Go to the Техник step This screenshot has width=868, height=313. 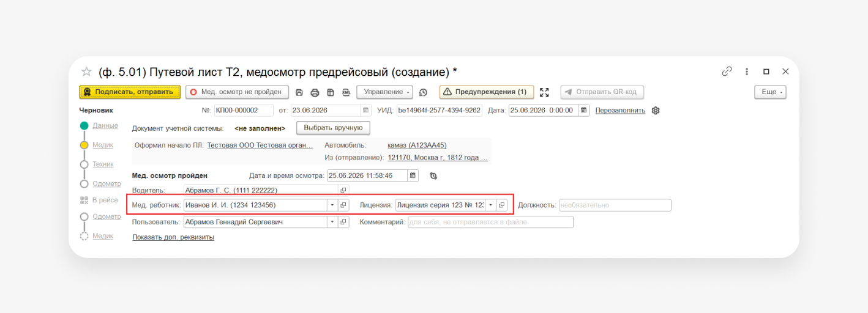pyautogui.click(x=103, y=164)
